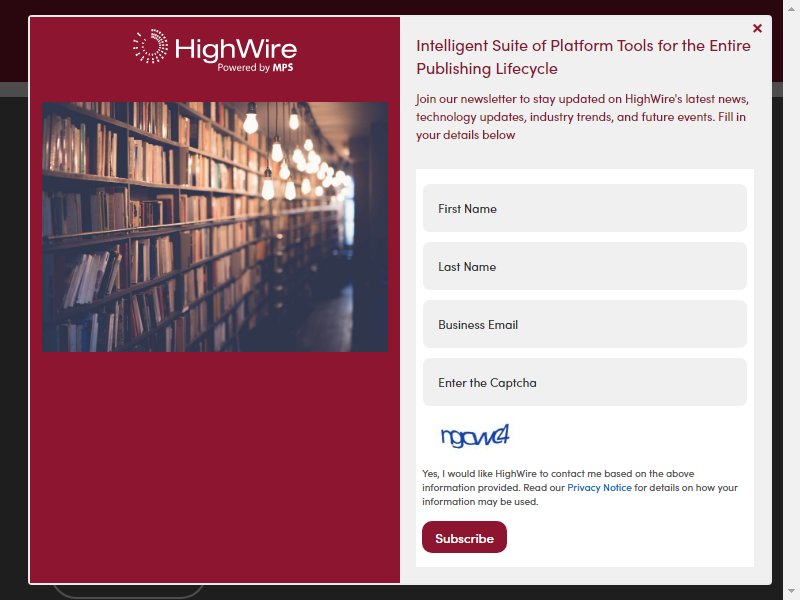Screen dimensions: 800x600
Task: Focus the Last Name field
Action: [585, 266]
